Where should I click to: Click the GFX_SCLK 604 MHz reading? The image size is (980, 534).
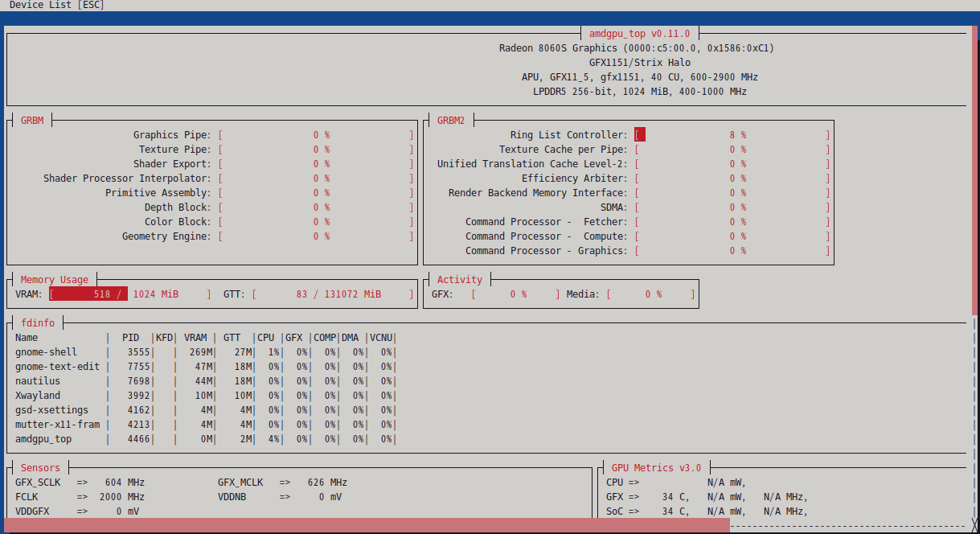click(80, 483)
